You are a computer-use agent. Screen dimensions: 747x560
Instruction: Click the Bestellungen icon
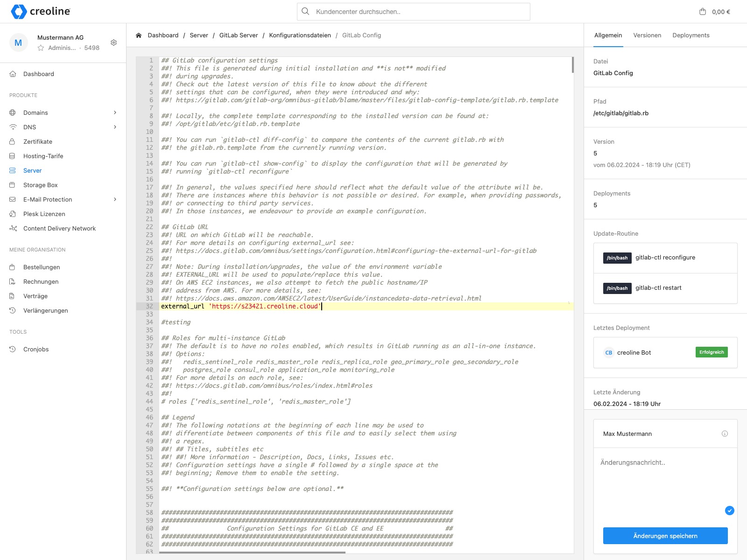[13, 267]
